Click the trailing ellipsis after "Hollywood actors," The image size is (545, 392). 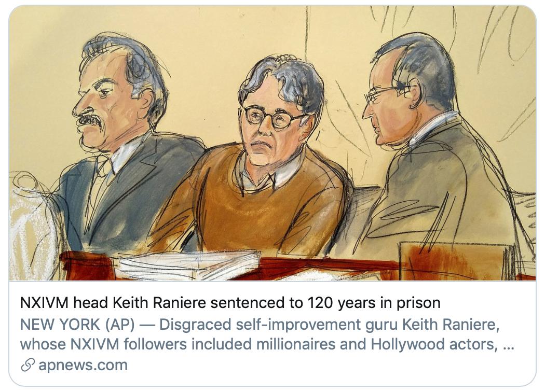click(x=509, y=345)
